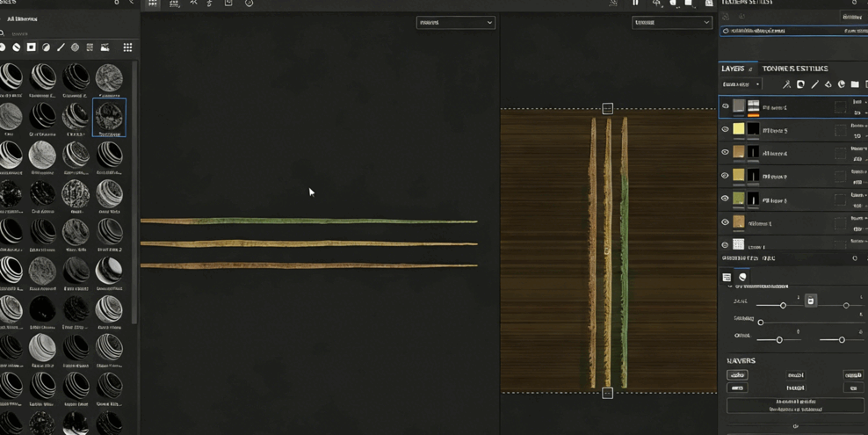Screen dimensions: 868x435
Task: Click the square filter icon in the shelf toolbar
Action: 31,47
